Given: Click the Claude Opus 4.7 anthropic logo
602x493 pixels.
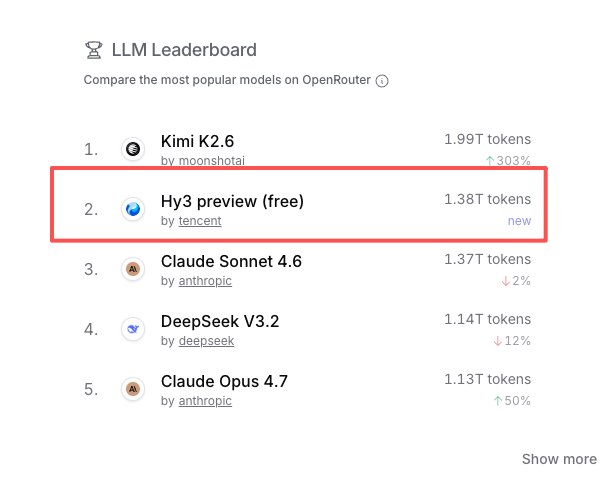Looking at the screenshot, I should click(x=133, y=389).
